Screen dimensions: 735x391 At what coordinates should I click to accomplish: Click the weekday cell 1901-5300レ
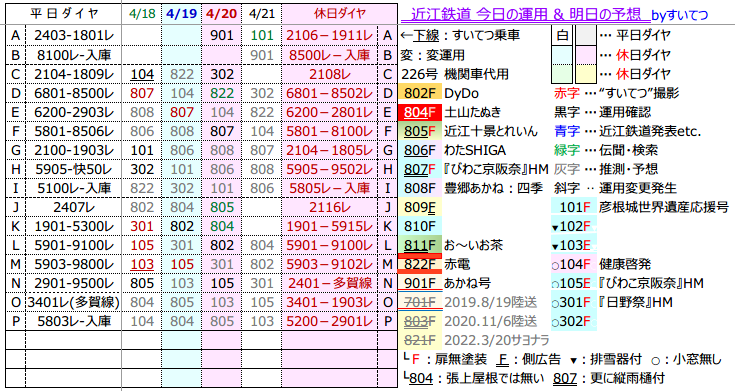(x=74, y=226)
